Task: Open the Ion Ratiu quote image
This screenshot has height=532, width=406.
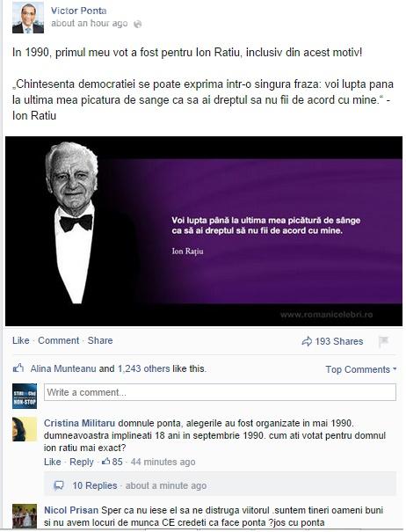Action: 204,231
